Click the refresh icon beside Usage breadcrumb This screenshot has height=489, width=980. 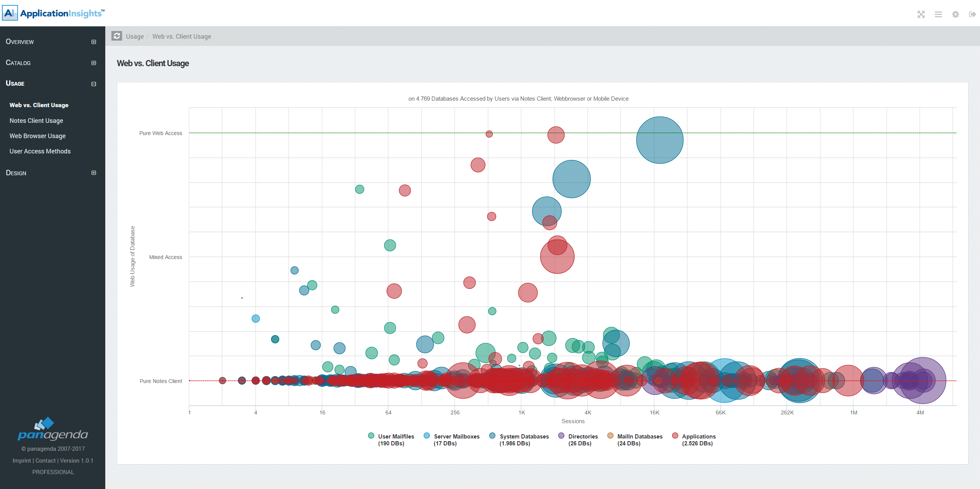coord(117,36)
